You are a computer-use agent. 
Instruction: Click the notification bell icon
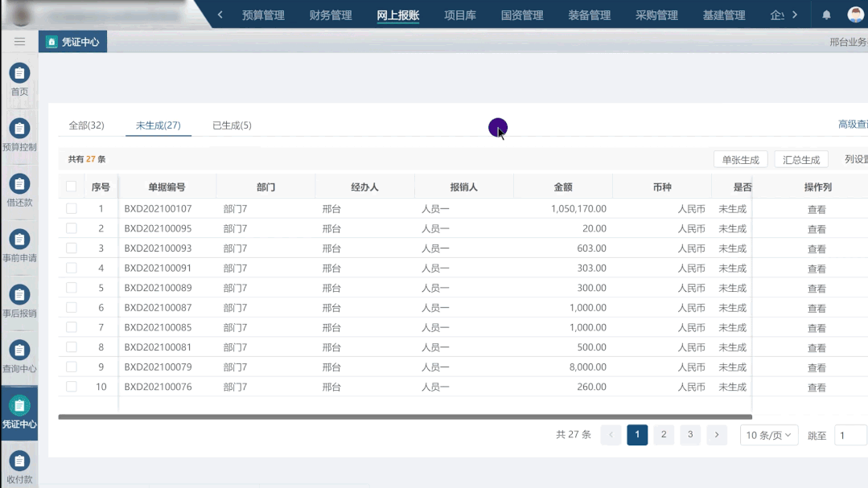pos(827,14)
